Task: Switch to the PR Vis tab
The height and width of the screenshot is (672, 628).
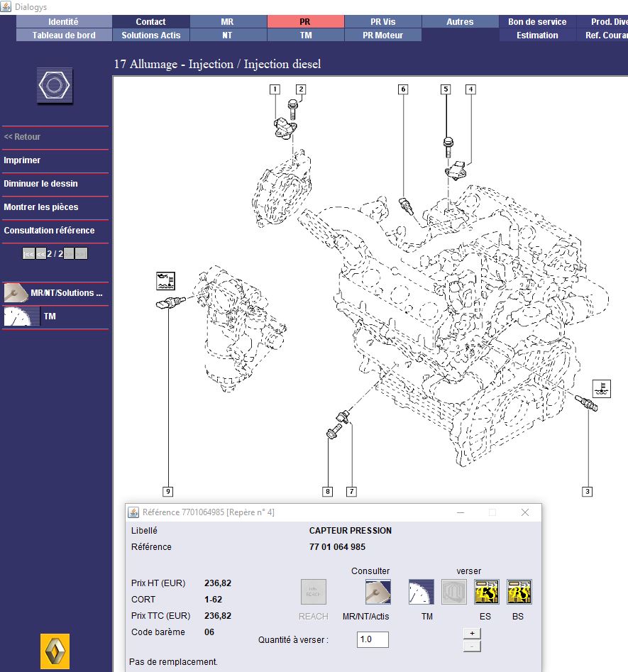Action: pos(382,22)
